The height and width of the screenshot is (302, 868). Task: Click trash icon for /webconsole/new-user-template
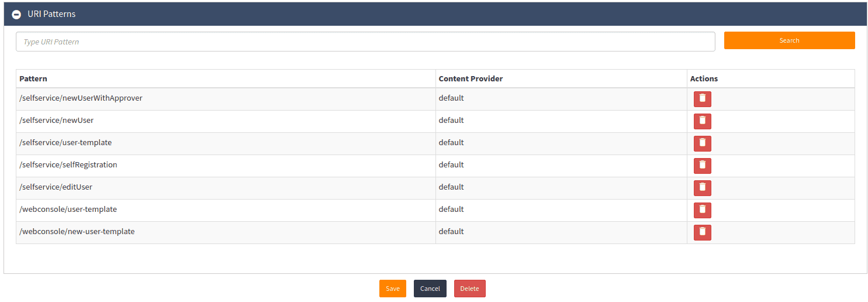702,232
